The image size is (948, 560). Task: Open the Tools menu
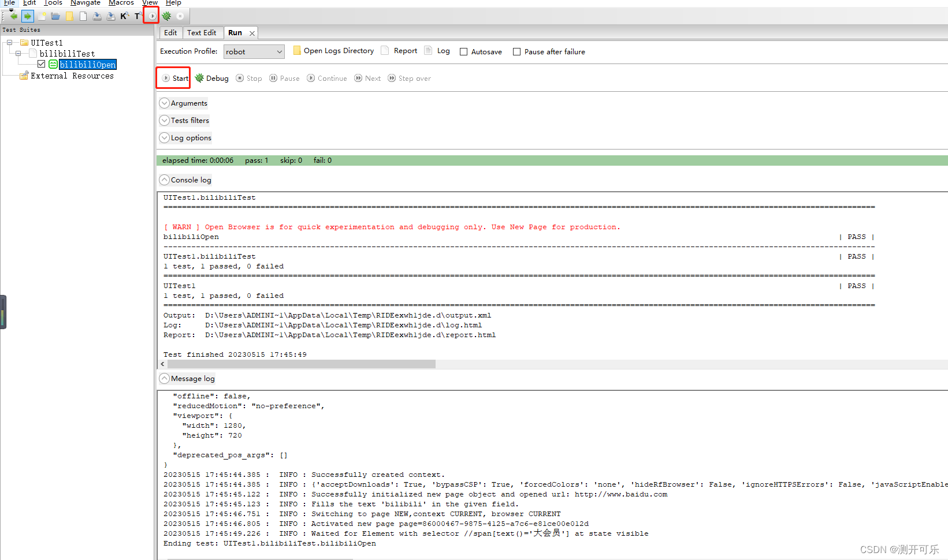(53, 3)
